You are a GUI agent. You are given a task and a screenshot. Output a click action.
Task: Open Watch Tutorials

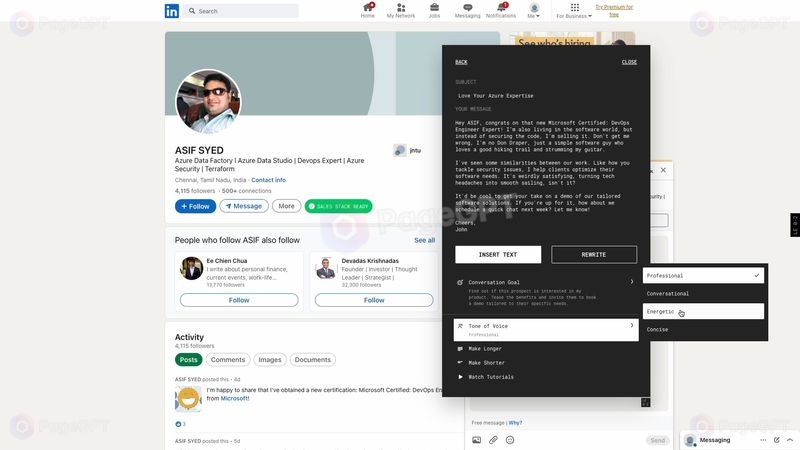[x=491, y=377]
